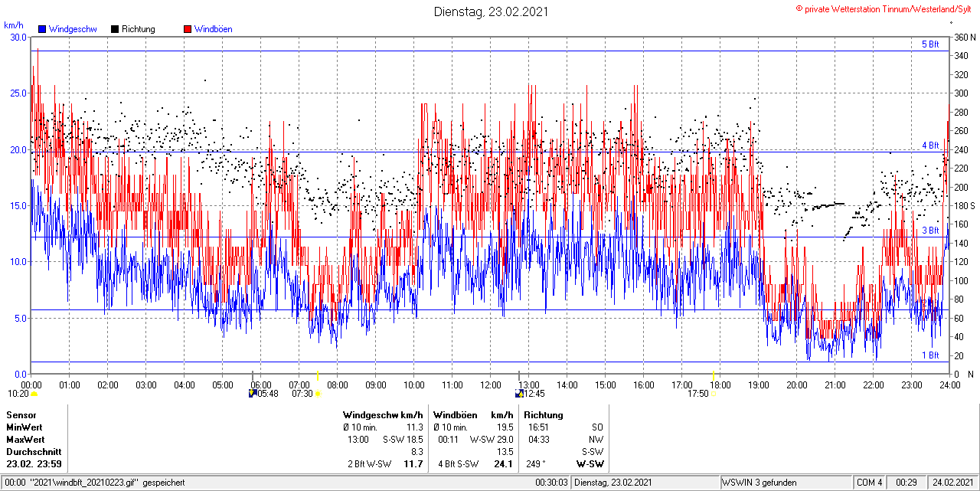The height and width of the screenshot is (491, 980).
Task: Click the Windböen maximum W-SW 29.0
Action: [x=492, y=440]
